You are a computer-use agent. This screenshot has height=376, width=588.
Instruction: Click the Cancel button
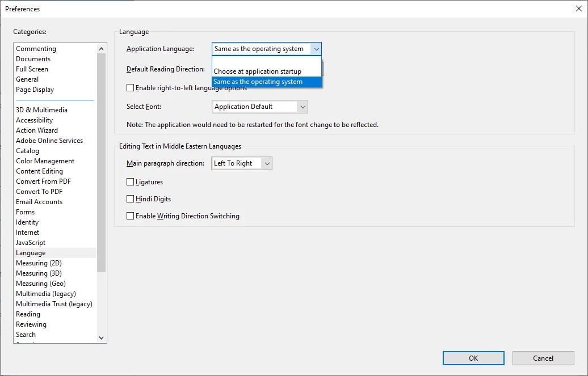pyautogui.click(x=543, y=358)
